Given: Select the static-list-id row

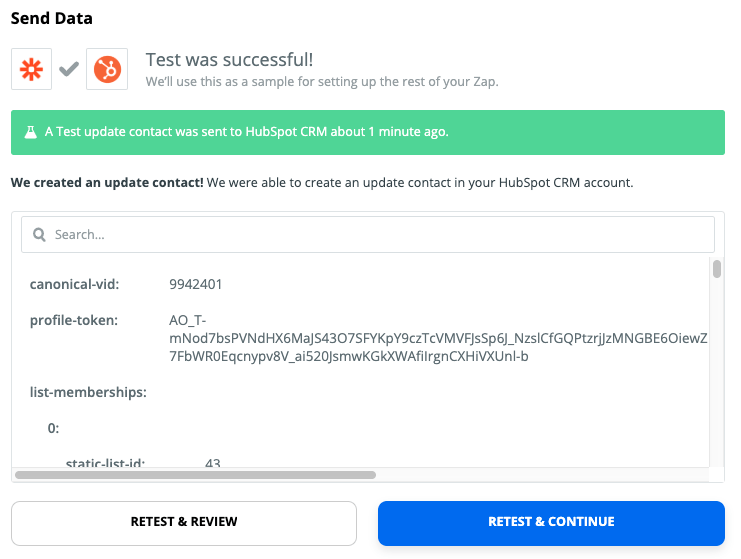Looking at the screenshot, I should coord(106,463).
